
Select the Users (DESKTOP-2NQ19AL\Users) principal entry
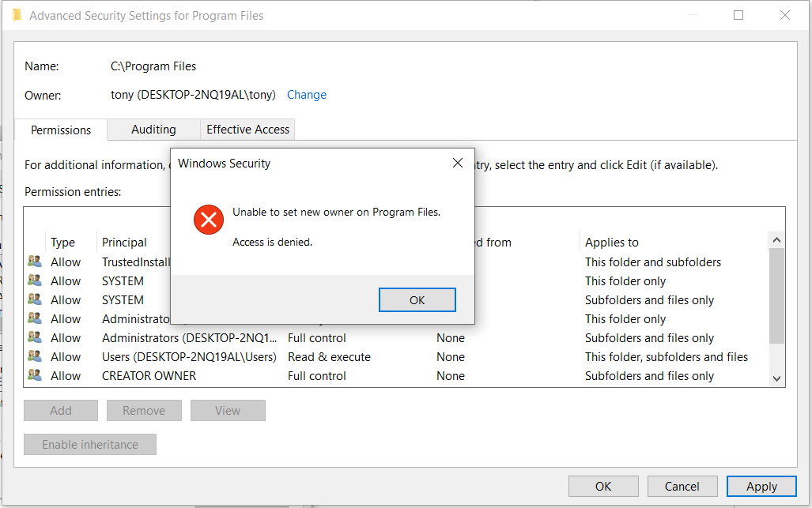coord(189,357)
